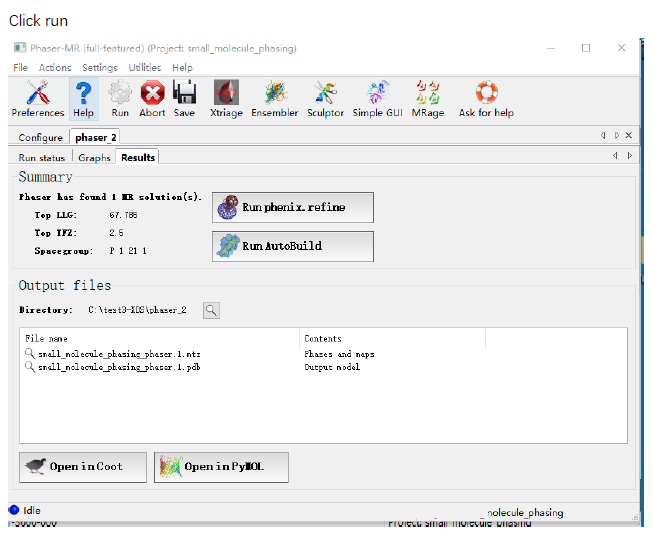Click the Phaser-MR window title icon

point(20,48)
